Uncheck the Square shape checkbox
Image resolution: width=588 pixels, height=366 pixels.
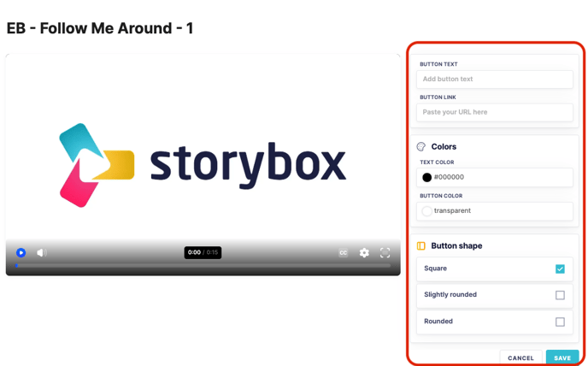pyautogui.click(x=560, y=269)
